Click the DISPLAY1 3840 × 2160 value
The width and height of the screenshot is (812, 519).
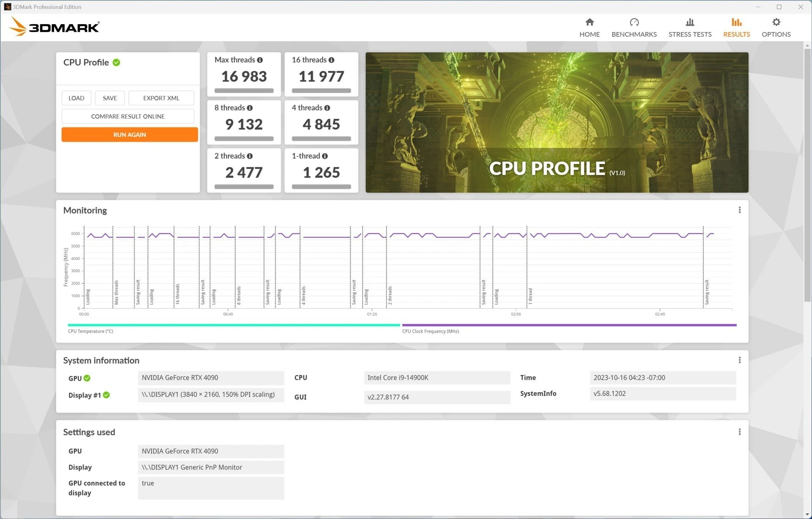click(x=211, y=394)
